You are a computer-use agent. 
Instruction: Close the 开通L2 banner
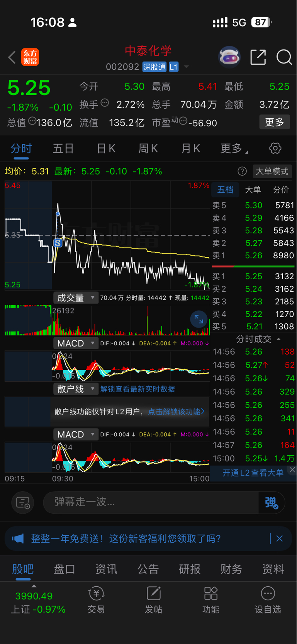(x=292, y=470)
